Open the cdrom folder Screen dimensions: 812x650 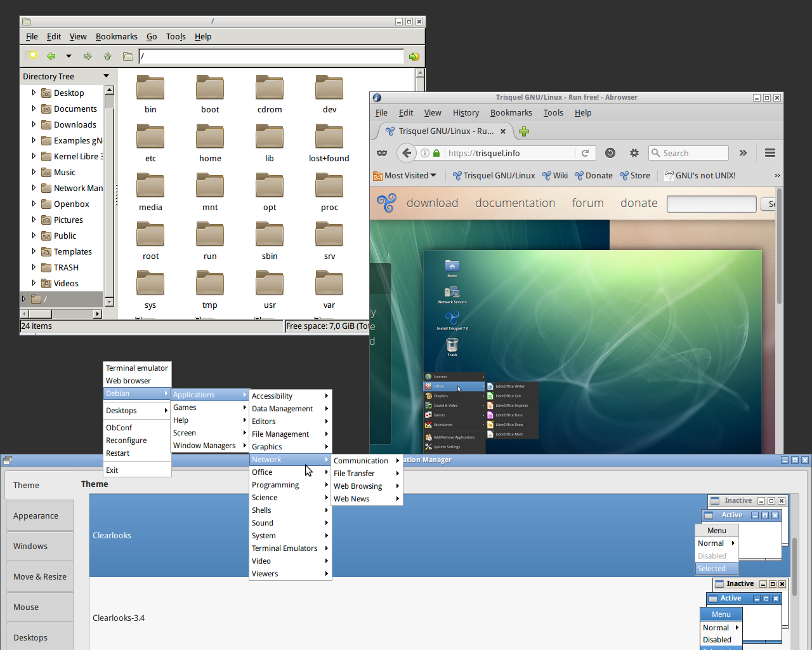pos(270,95)
